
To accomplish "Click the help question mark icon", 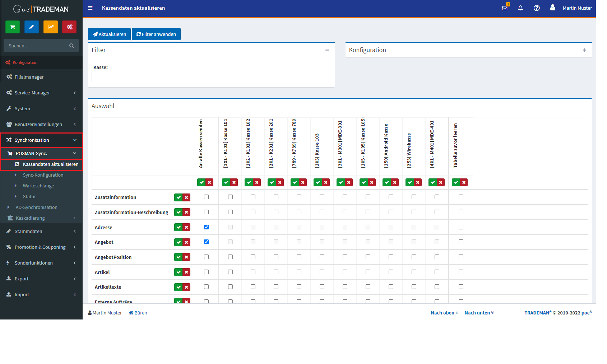I will pyautogui.click(x=537, y=8).
